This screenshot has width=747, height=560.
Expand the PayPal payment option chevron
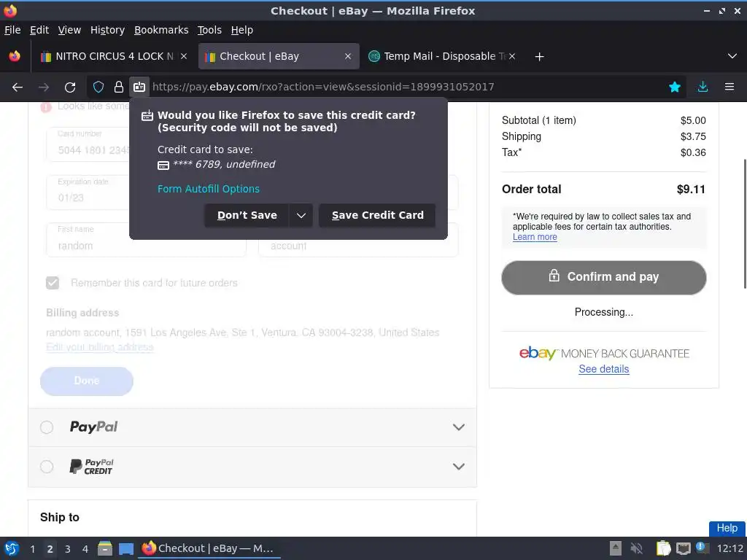(x=458, y=427)
